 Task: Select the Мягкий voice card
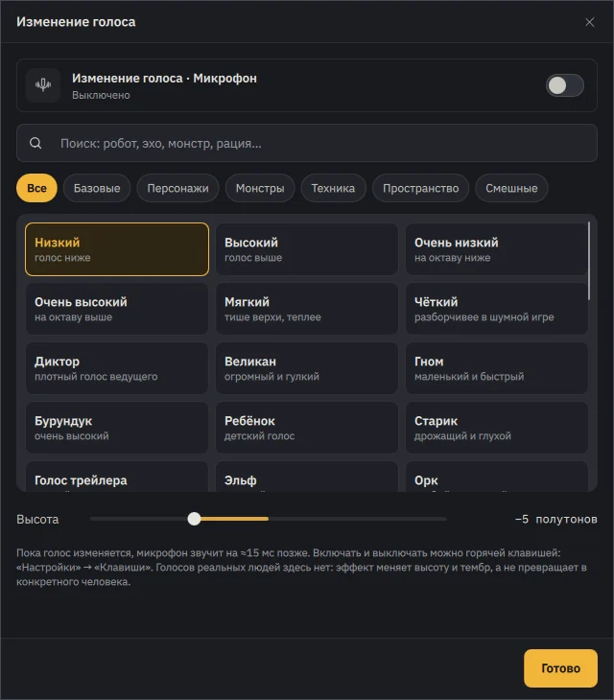tap(307, 309)
